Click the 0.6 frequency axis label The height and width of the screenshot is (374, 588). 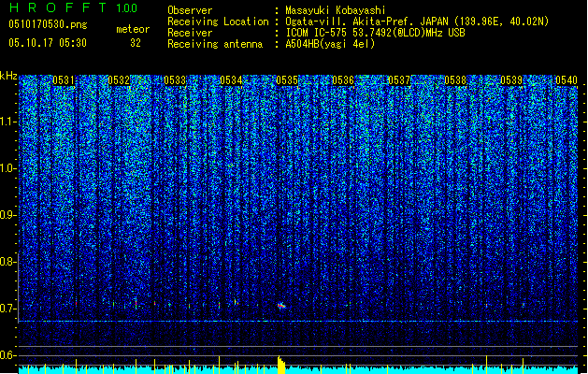coord(7,355)
